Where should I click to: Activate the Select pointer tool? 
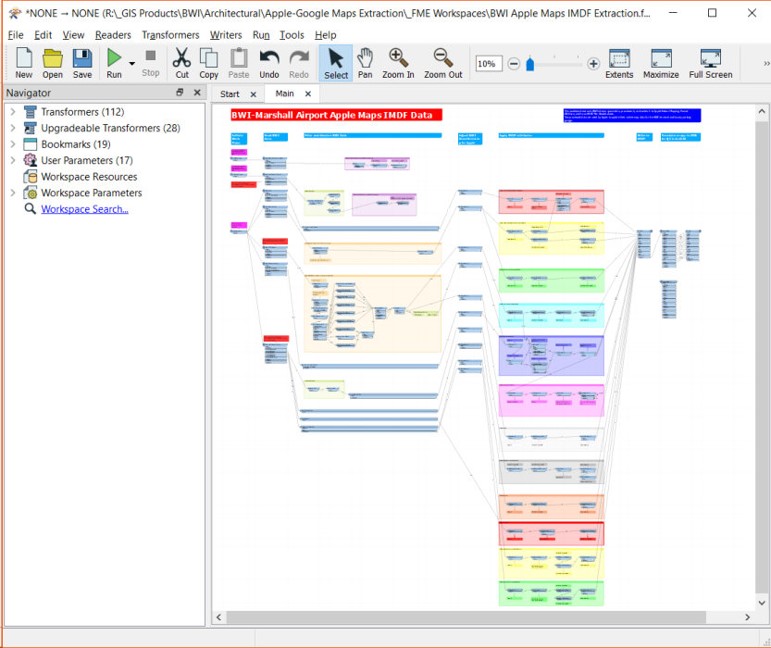click(336, 63)
